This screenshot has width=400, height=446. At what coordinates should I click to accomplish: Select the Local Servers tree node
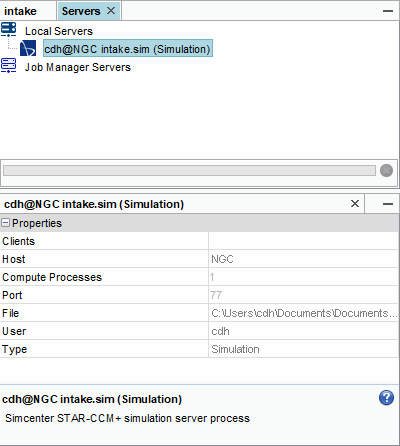point(59,31)
